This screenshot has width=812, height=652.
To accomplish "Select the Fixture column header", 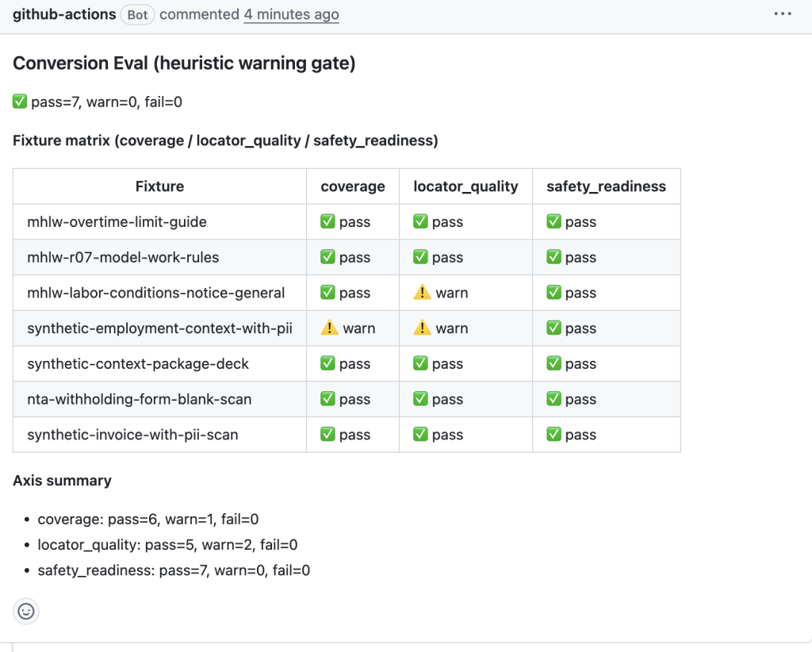I will (x=159, y=186).
